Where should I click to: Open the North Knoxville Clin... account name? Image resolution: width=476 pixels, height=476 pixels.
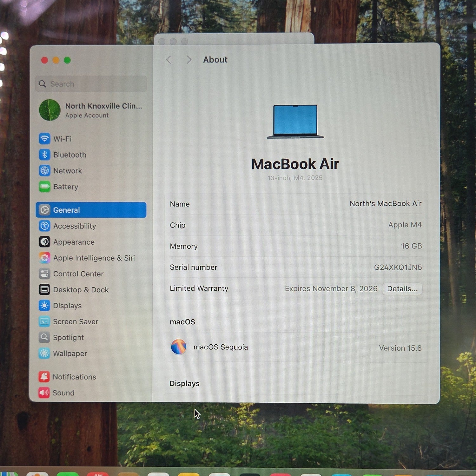point(104,106)
